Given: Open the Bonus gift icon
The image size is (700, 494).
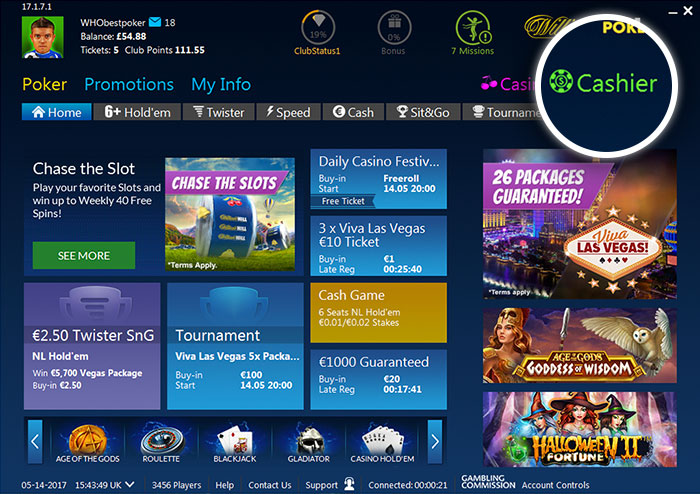Looking at the screenshot, I should (x=394, y=27).
